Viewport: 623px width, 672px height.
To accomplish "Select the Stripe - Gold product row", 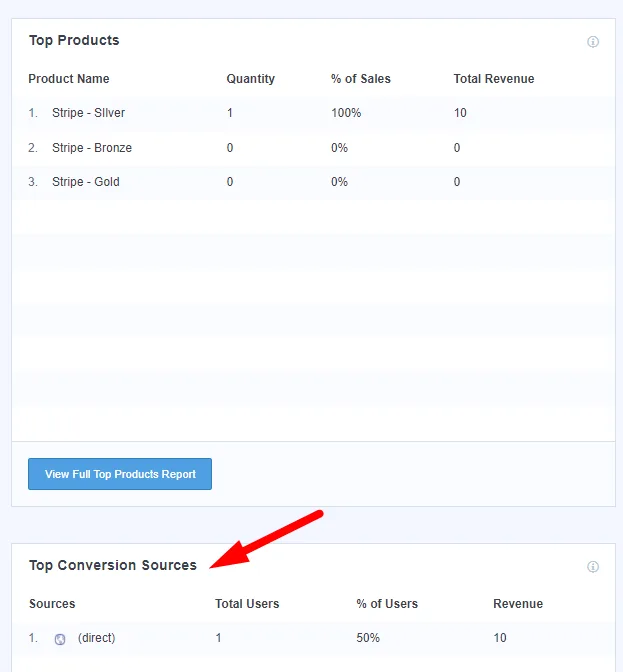I will point(86,182).
